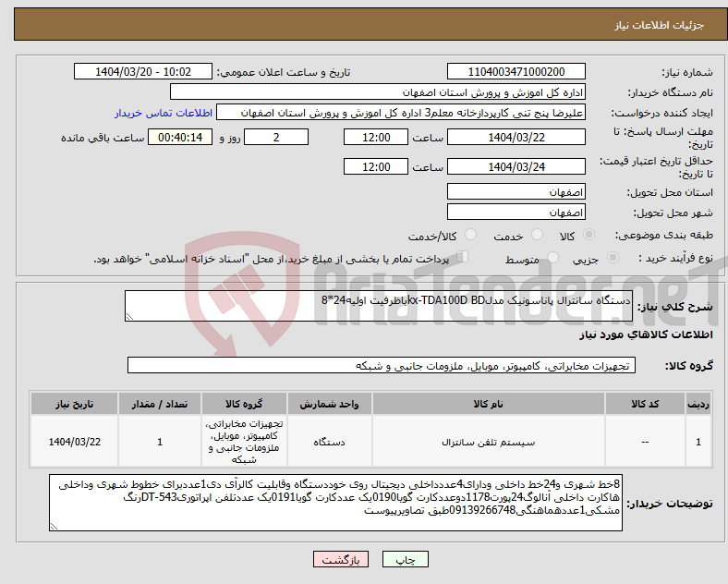Click the بازگشت (back) button
The width and height of the screenshot is (728, 584).
(x=340, y=559)
